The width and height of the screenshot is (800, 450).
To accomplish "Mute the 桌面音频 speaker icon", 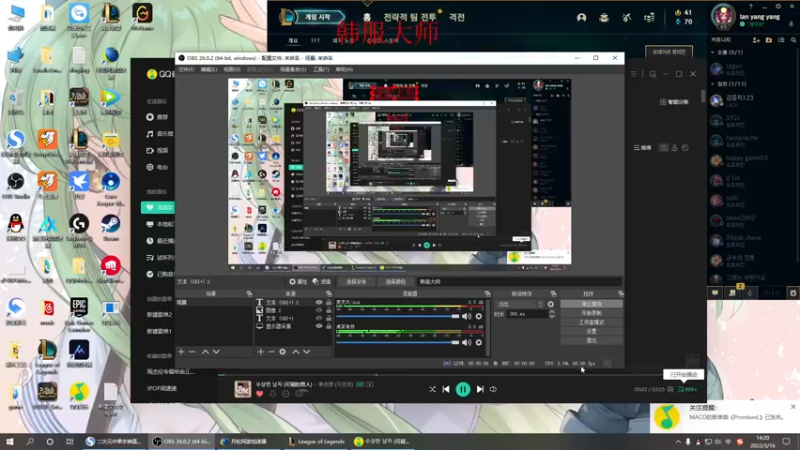I will [466, 342].
